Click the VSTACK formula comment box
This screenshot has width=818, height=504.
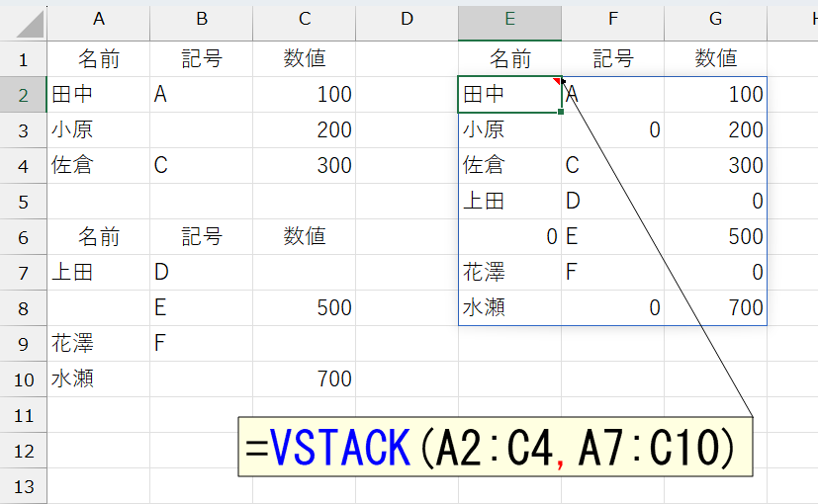point(496,447)
